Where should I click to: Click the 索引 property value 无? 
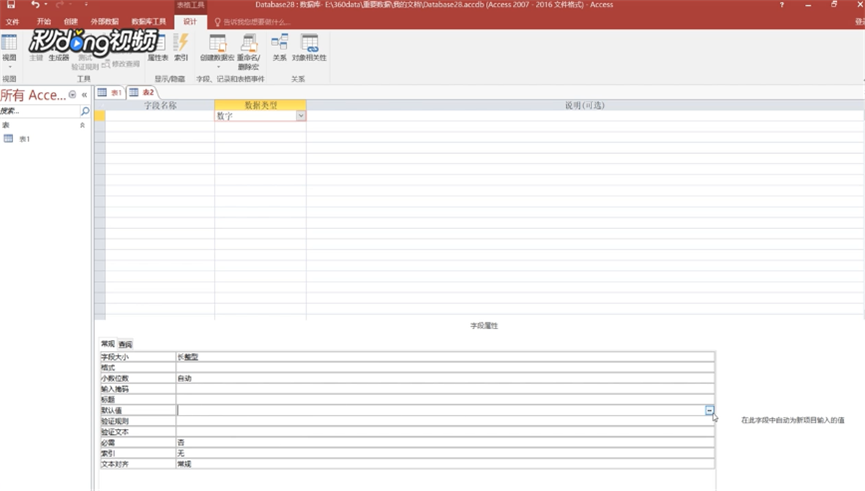[445, 453]
